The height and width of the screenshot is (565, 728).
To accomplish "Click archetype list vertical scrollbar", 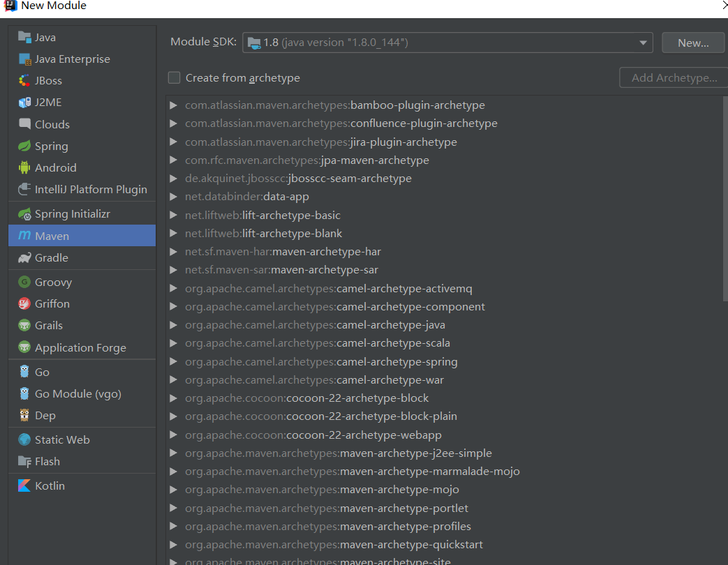I will tap(725, 199).
